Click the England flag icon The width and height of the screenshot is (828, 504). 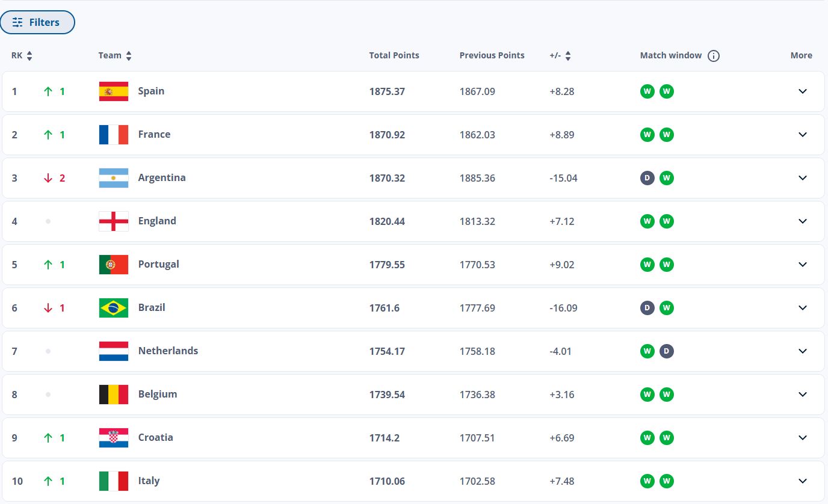coord(114,221)
